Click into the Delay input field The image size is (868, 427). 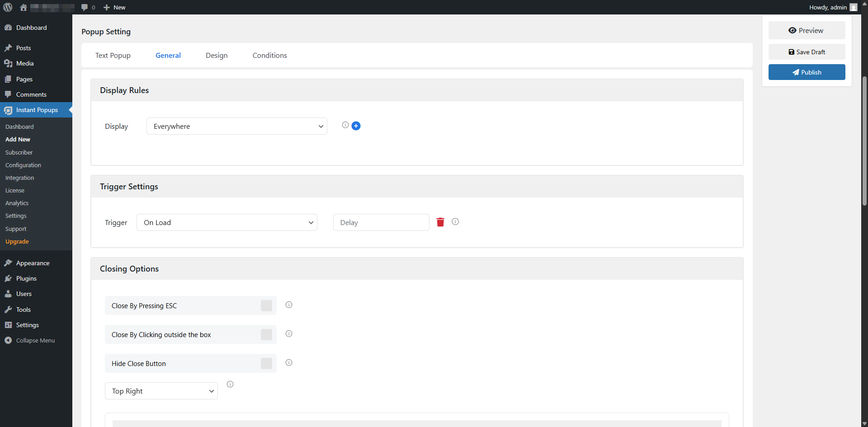click(x=381, y=222)
